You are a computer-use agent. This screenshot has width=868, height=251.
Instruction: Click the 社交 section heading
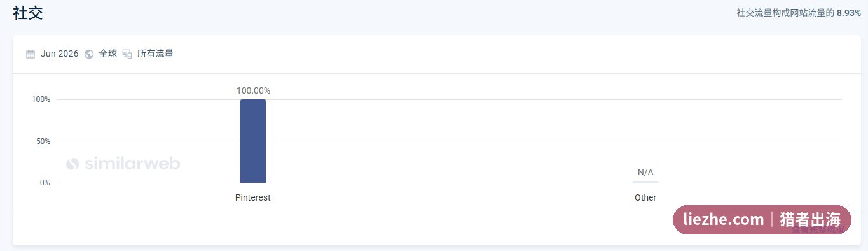28,13
